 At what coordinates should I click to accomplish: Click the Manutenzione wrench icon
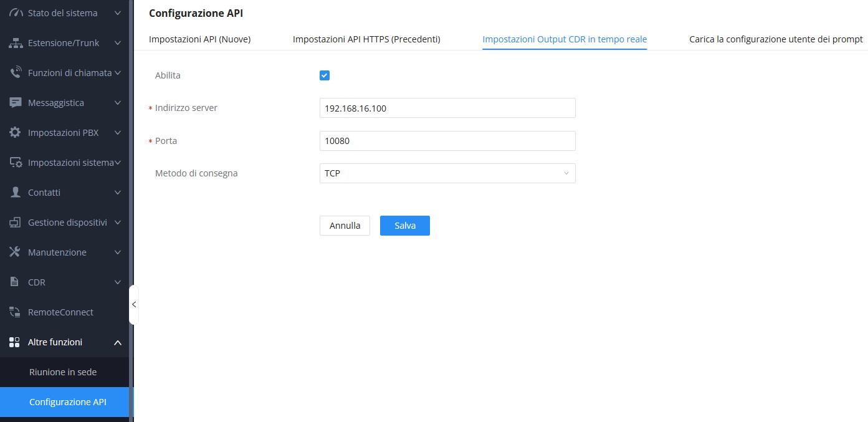(16, 252)
